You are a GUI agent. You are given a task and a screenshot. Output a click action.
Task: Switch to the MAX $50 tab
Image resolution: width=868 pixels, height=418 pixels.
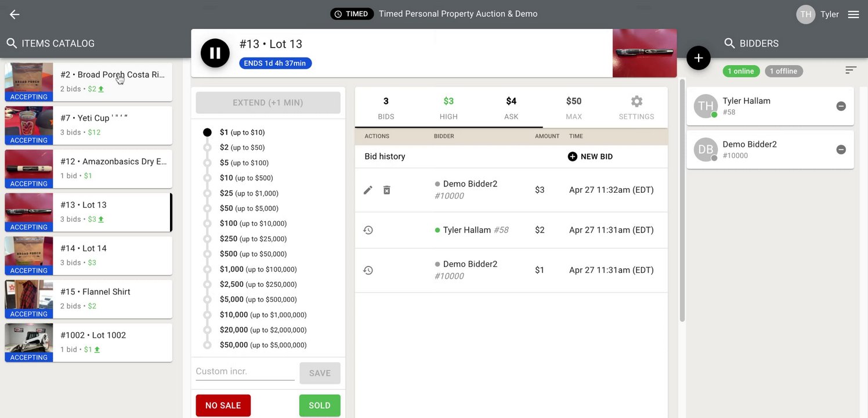point(574,107)
